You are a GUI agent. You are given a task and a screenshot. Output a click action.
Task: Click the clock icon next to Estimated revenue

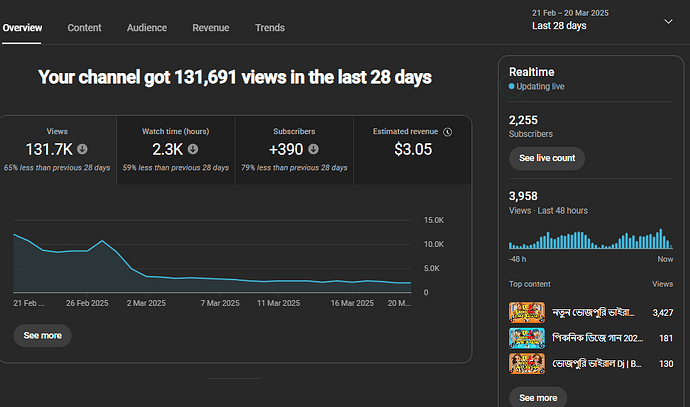coord(447,131)
